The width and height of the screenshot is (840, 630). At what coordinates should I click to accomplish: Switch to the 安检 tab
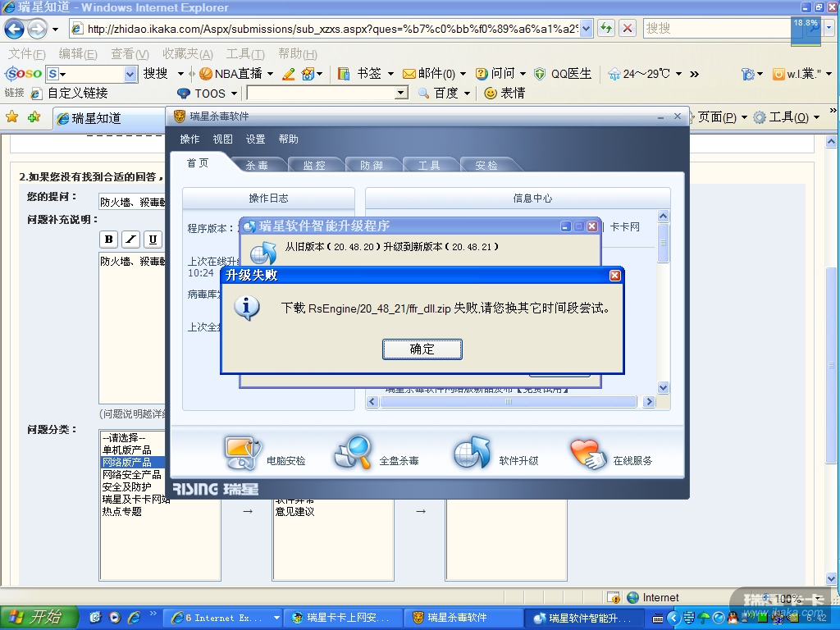pos(486,165)
